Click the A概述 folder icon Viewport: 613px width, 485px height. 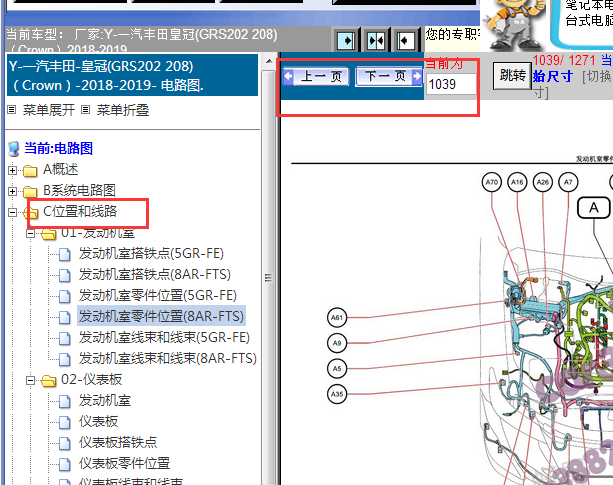point(30,171)
